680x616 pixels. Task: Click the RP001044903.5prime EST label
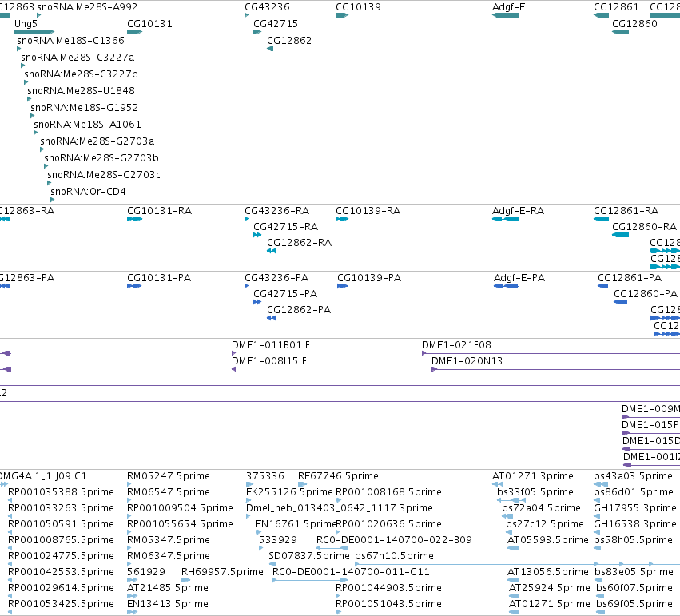coord(388,588)
